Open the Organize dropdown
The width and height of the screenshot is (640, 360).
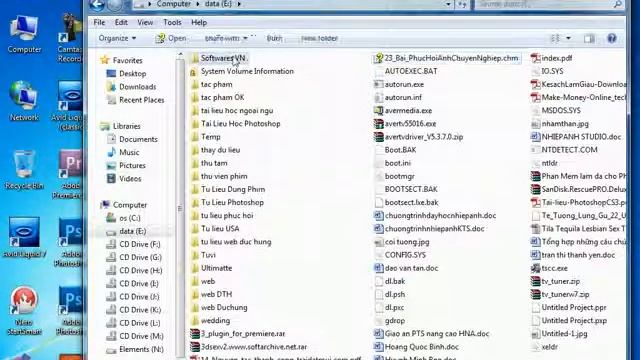pos(117,38)
